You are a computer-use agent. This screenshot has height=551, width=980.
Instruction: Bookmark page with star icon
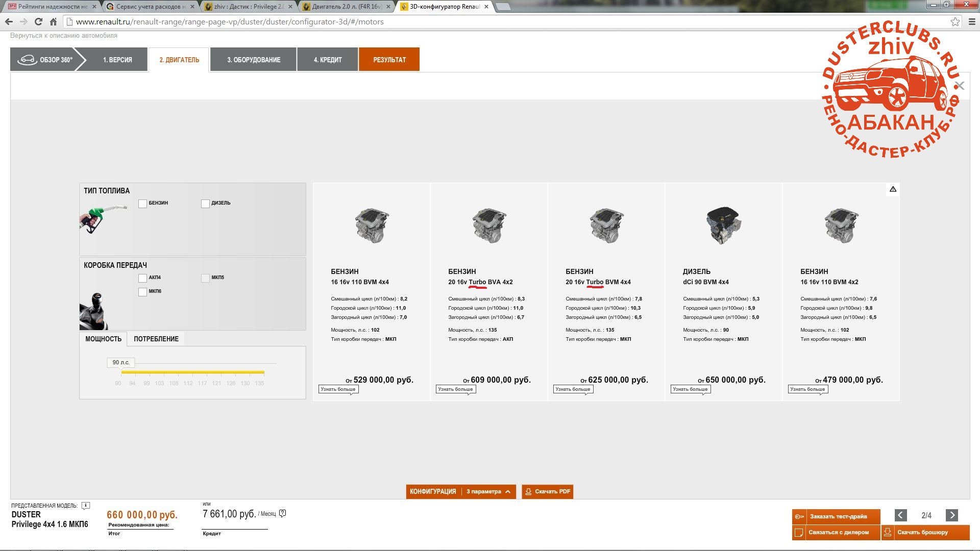point(955,22)
